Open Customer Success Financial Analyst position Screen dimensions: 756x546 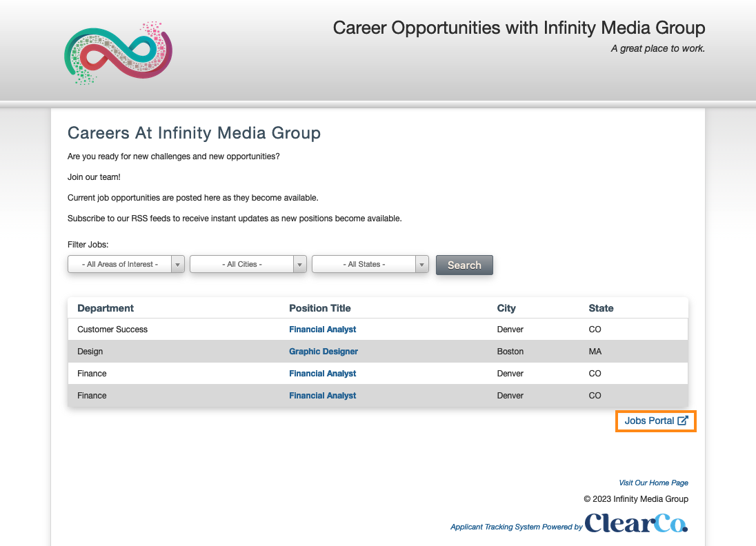pos(323,330)
